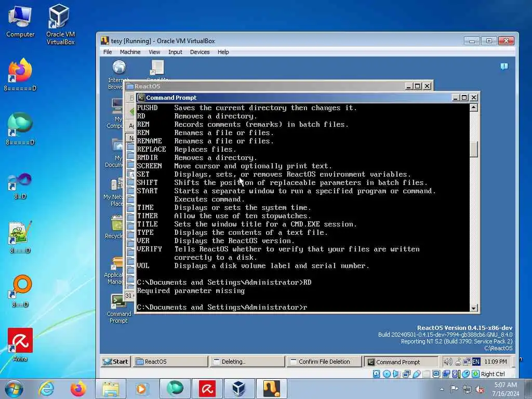Launch Internet Explorer from the Windows taskbar

46,389
